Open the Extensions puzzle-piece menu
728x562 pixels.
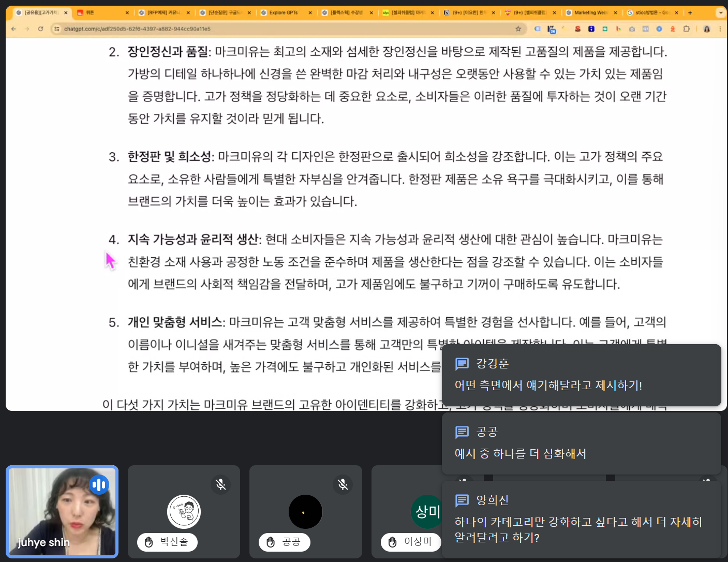click(687, 29)
